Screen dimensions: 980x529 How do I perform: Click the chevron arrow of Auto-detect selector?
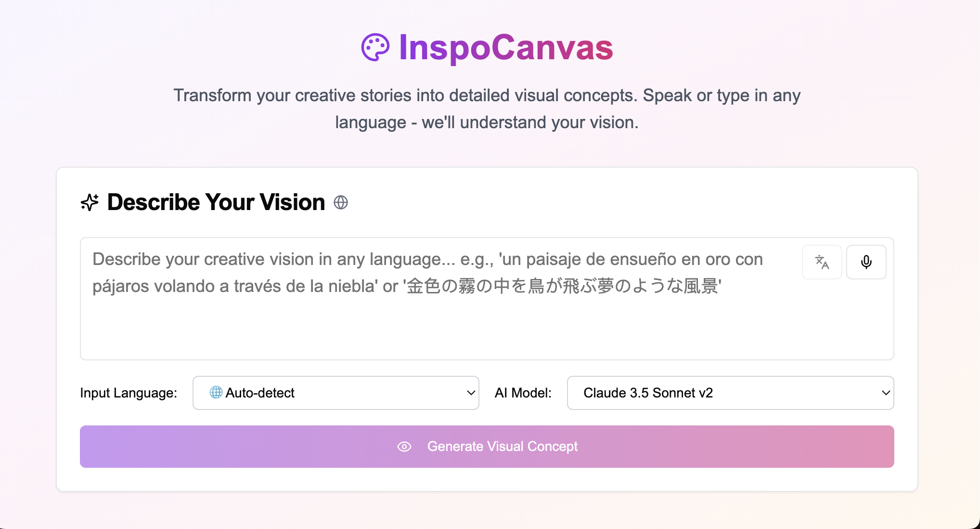tap(471, 393)
